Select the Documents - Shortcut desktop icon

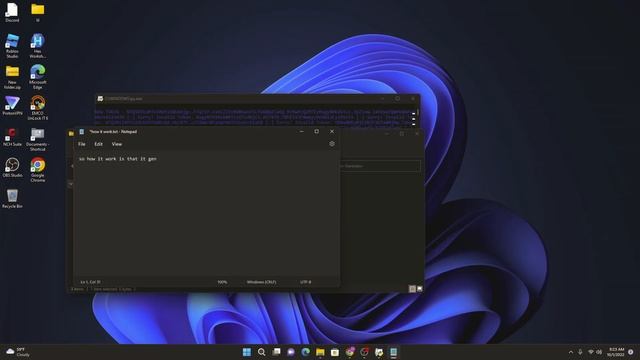click(38, 139)
